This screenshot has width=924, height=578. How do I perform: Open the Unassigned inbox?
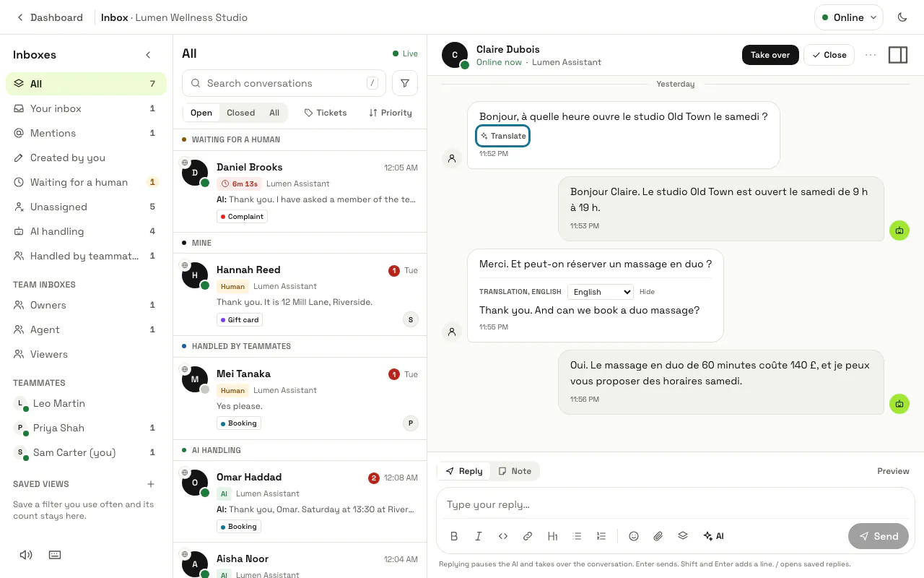(86, 207)
